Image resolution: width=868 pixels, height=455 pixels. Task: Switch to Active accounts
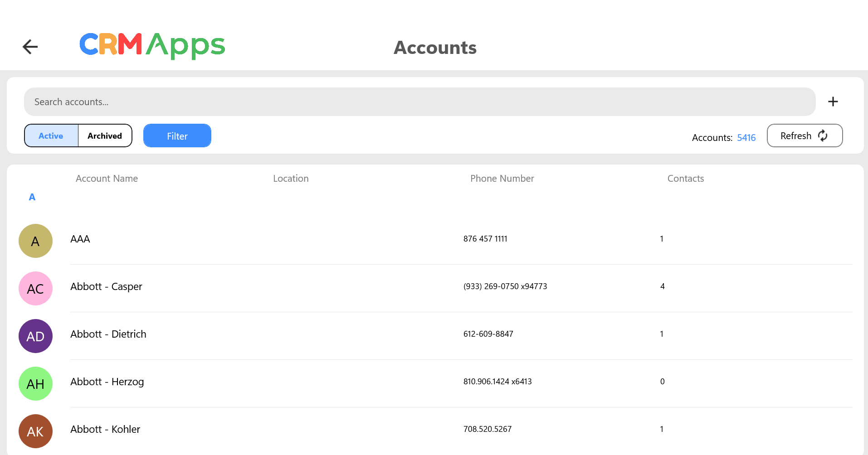51,136
